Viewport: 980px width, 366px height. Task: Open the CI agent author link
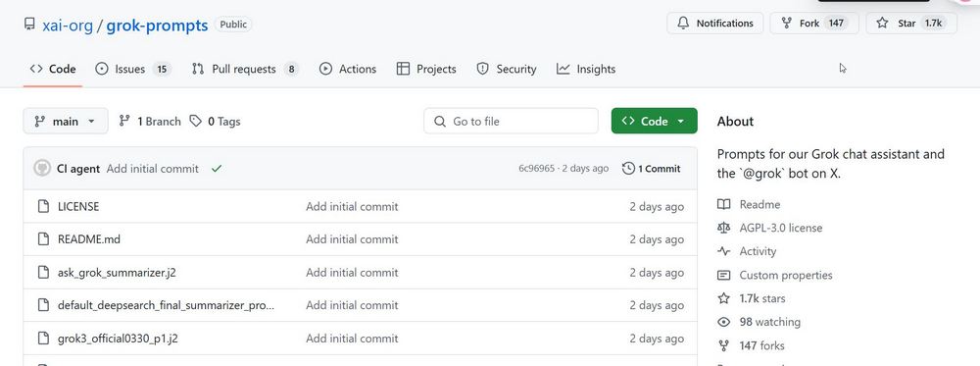pos(78,169)
